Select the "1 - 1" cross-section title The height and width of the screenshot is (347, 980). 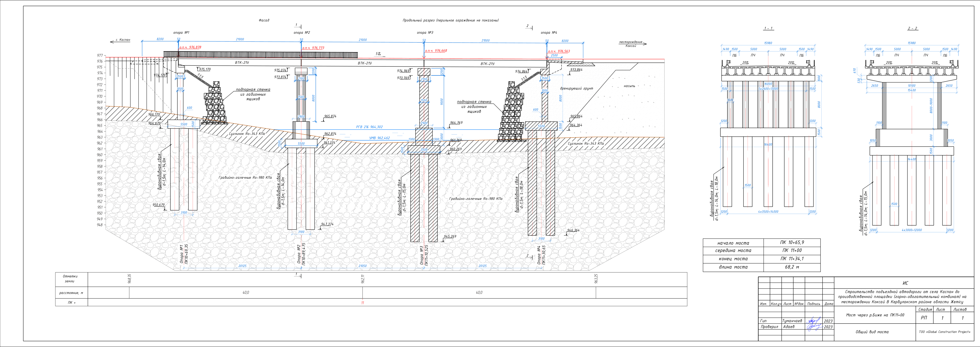click(x=768, y=29)
